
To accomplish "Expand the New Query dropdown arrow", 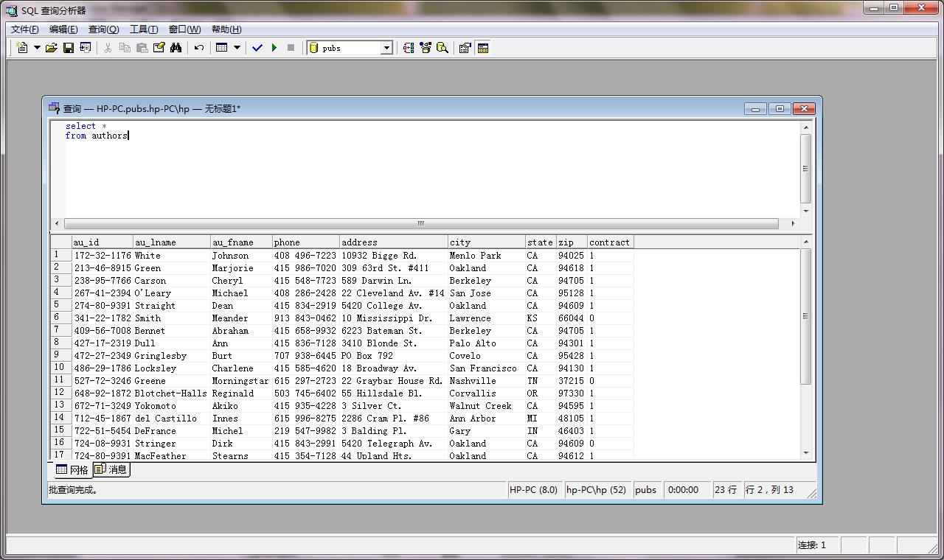I will [37, 48].
